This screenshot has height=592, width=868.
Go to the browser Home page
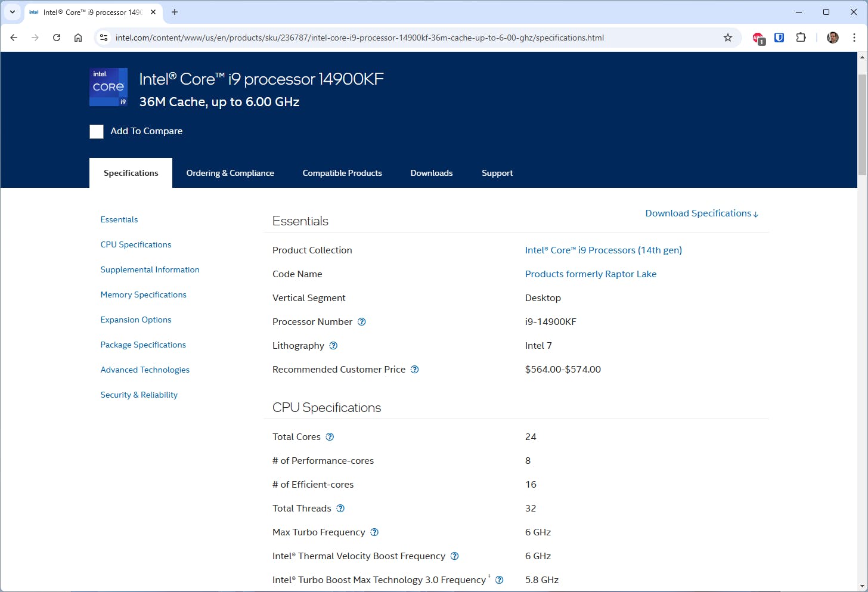pos(78,38)
